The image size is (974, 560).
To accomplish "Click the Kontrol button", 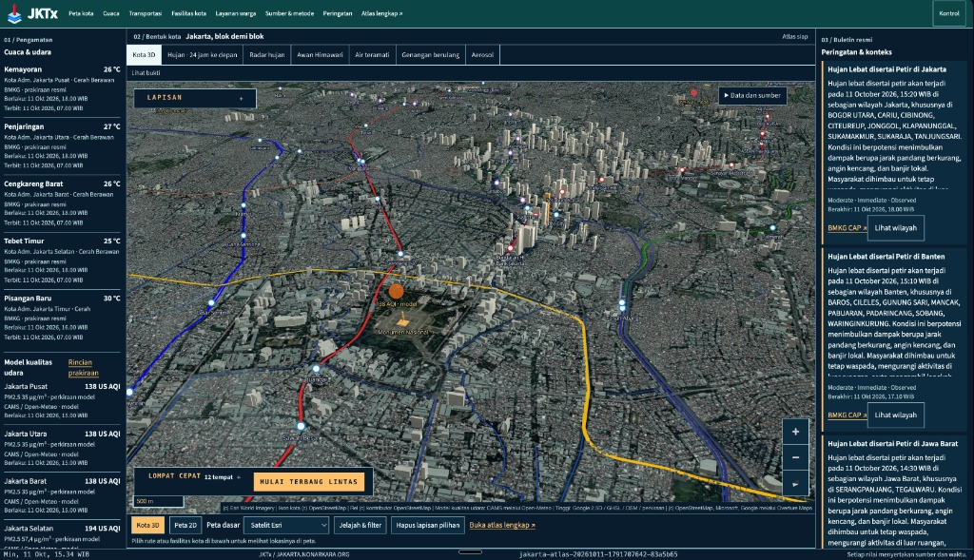I will click(x=948, y=13).
